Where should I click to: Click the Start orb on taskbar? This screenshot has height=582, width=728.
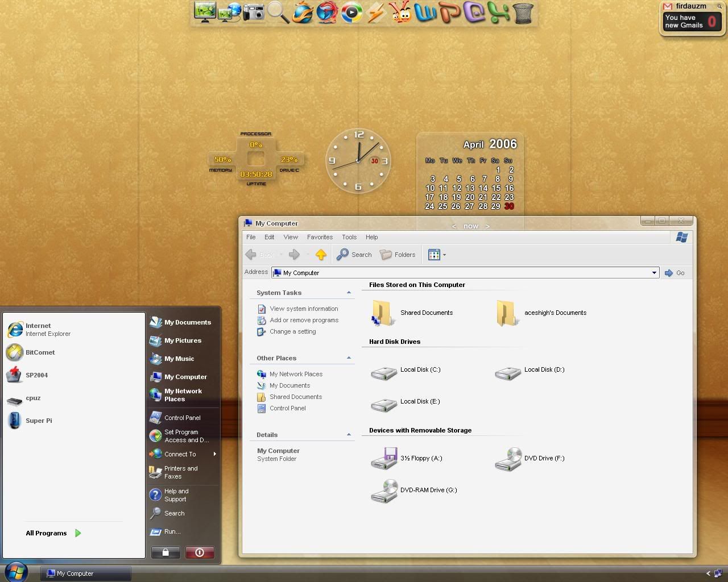tap(15, 572)
